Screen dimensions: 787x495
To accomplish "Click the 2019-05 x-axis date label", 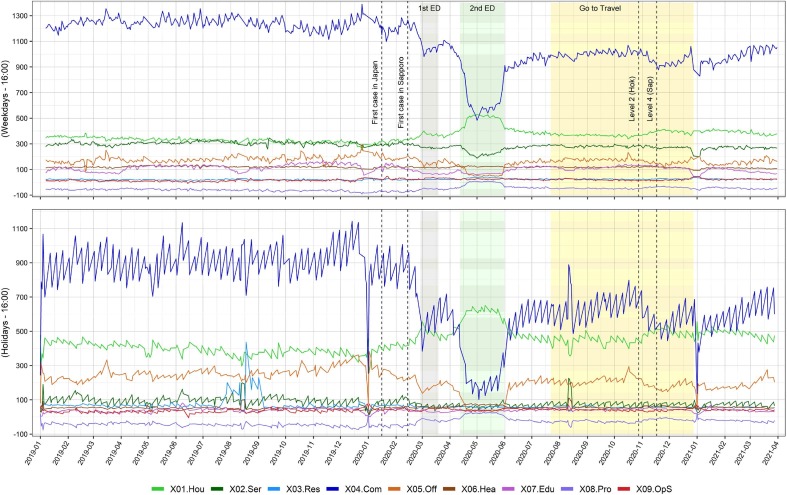I will click(x=143, y=452).
